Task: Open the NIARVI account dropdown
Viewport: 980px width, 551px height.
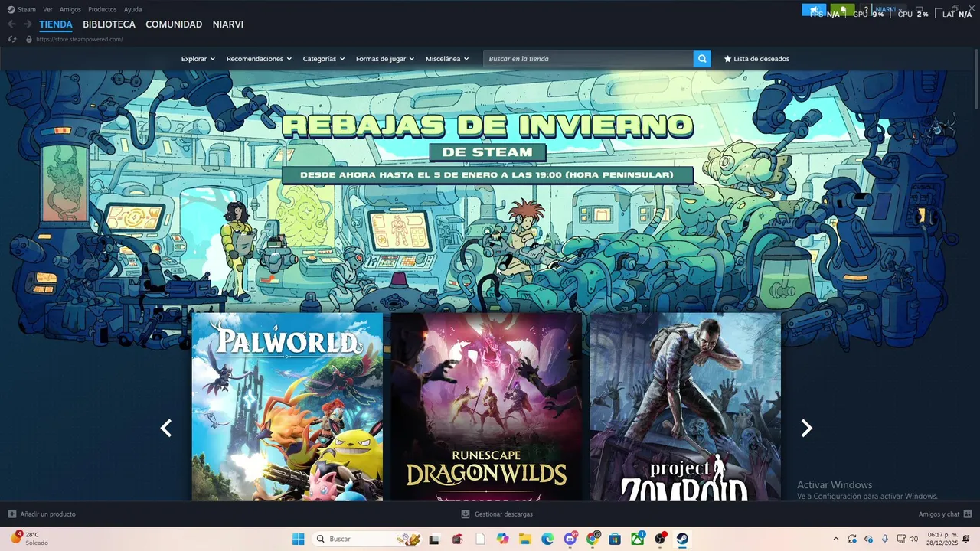Action: (887, 10)
